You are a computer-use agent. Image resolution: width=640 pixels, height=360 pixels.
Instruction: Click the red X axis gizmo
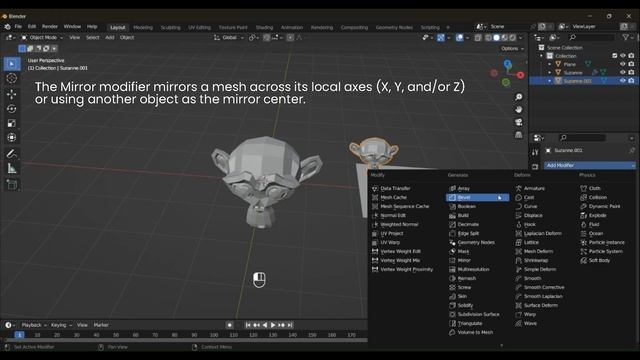[x=520, y=75]
